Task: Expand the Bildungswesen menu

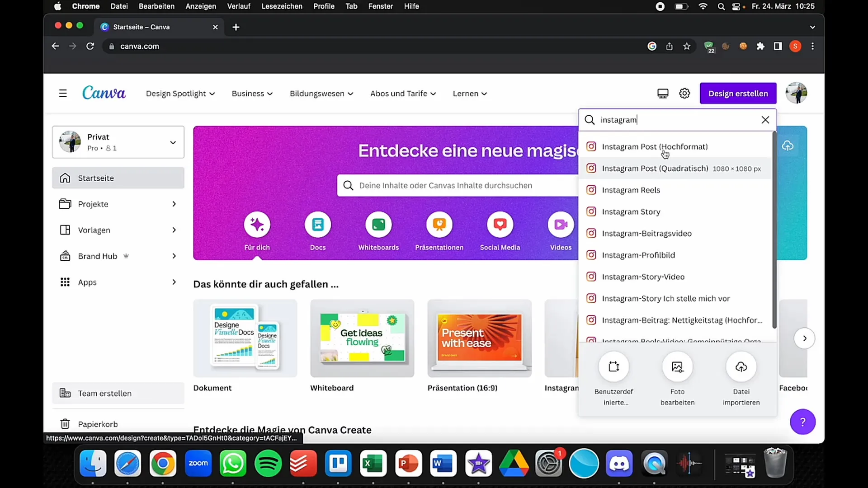Action: pyautogui.click(x=321, y=94)
